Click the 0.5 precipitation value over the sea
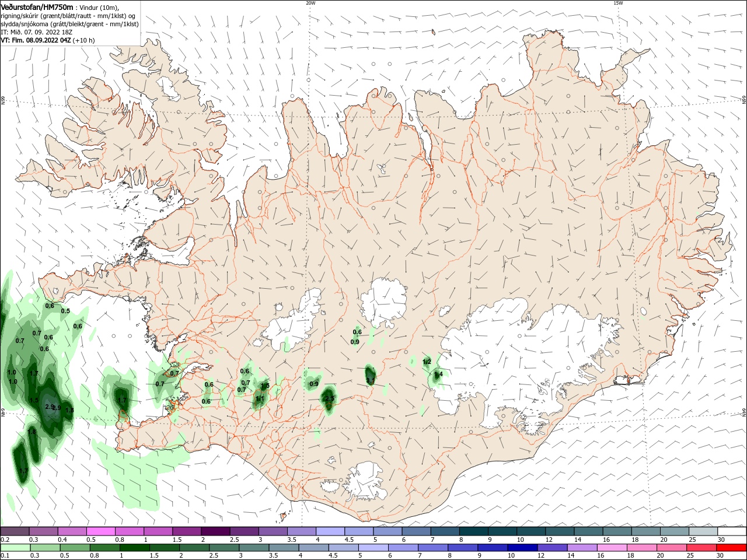The height and width of the screenshot is (560, 747). click(65, 311)
